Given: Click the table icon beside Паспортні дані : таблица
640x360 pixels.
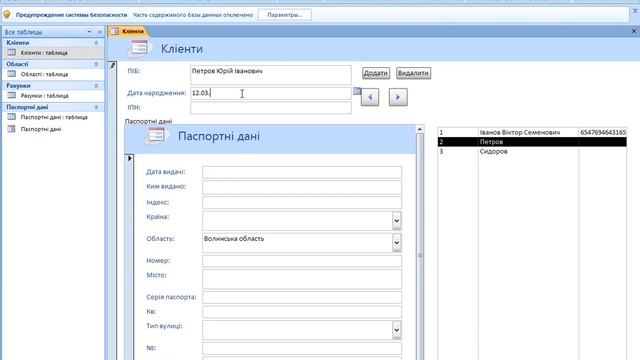Looking at the screenshot, I should click(11, 117).
